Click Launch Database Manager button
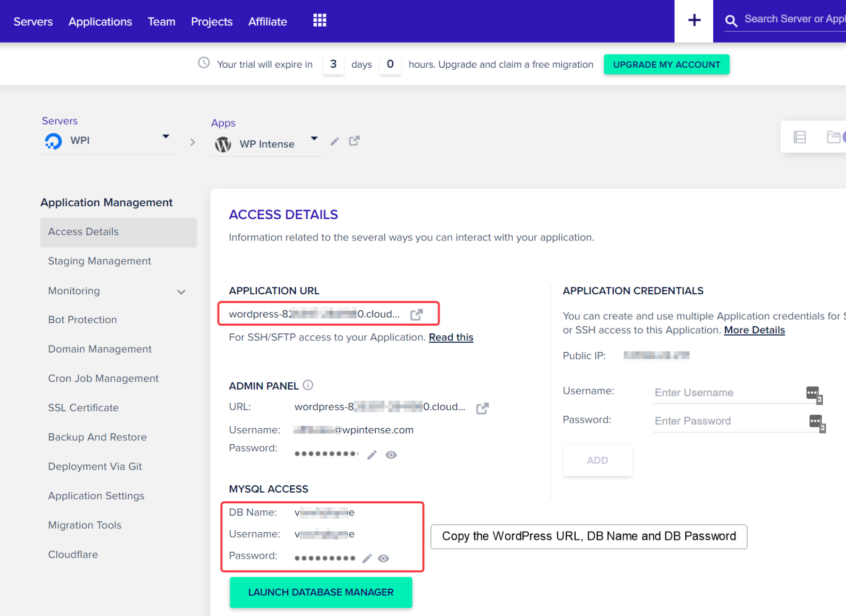846x616 pixels. (321, 592)
